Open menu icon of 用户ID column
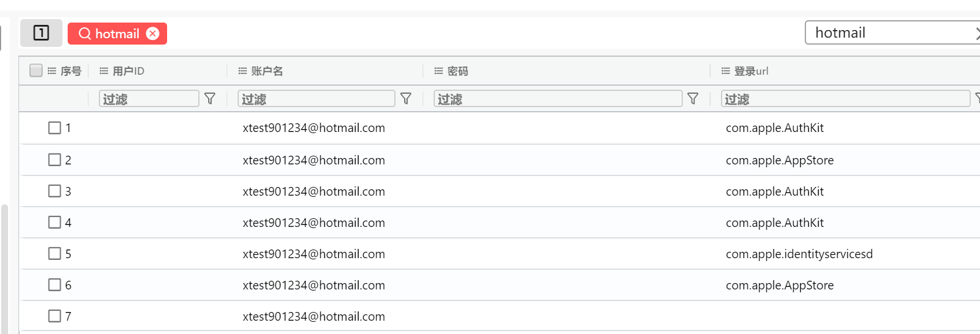Screen dimensions: 980x334 104,71
